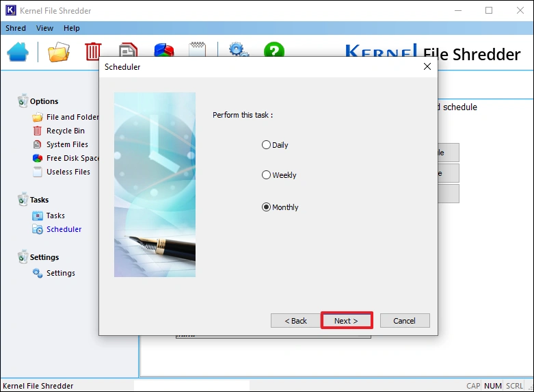Select the Daily radio button
Image resolution: width=534 pixels, height=392 pixels.
(x=267, y=145)
